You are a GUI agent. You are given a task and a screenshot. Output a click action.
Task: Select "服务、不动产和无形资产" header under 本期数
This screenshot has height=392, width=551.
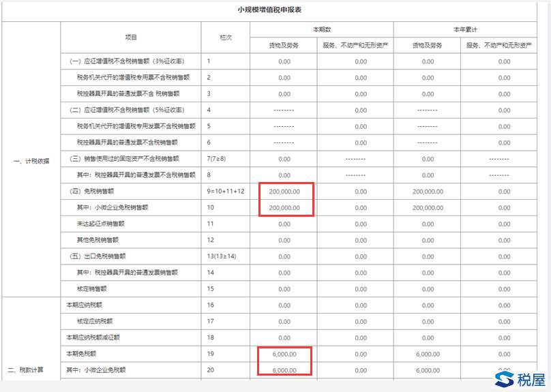tap(355, 45)
